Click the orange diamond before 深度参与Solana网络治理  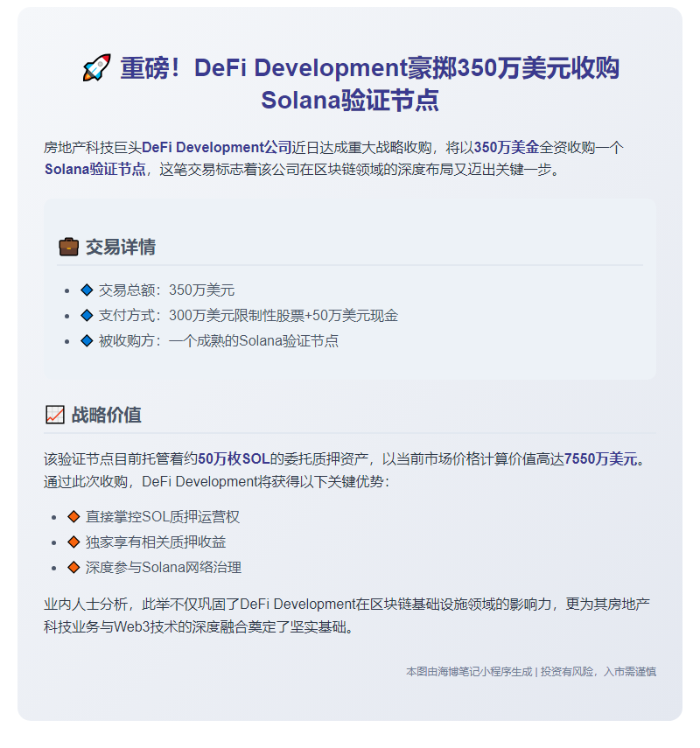pos(73,567)
